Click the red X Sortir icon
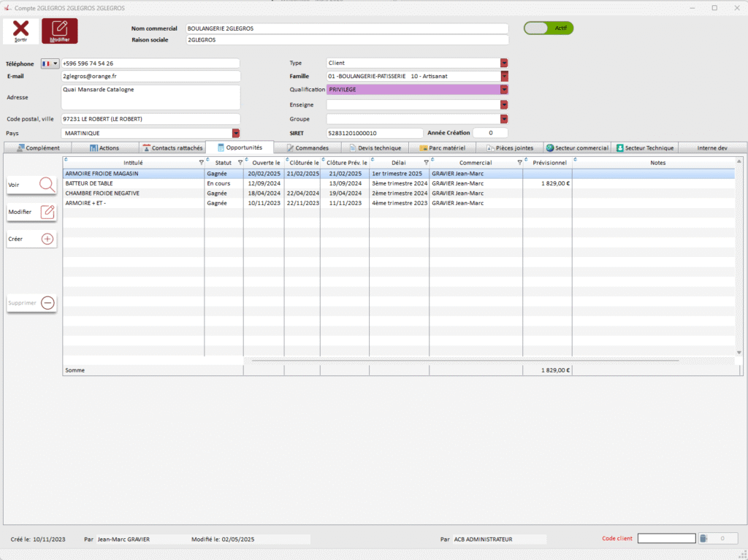748x560 pixels. pyautogui.click(x=21, y=29)
